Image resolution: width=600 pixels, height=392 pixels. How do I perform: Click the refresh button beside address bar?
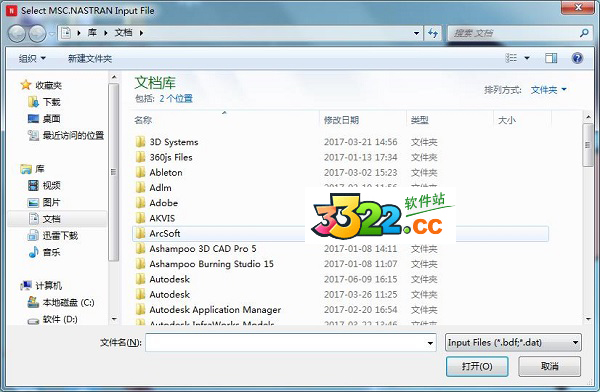click(433, 33)
